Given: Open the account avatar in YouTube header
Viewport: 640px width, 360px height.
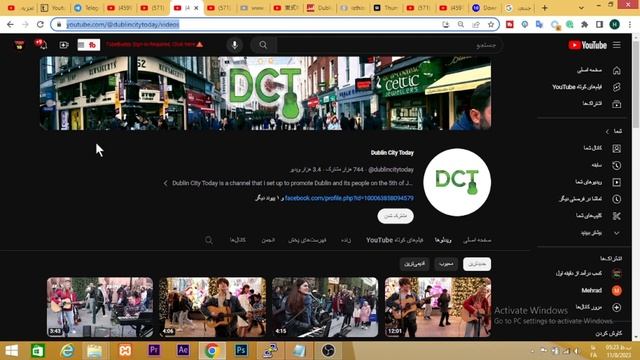Looking at the screenshot, I should tap(19, 45).
